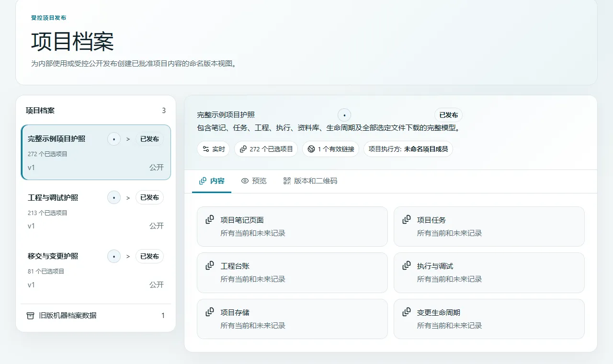This screenshot has height=364, width=613.
Task: Open the 项目笔记页面 content card
Action: [292, 227]
